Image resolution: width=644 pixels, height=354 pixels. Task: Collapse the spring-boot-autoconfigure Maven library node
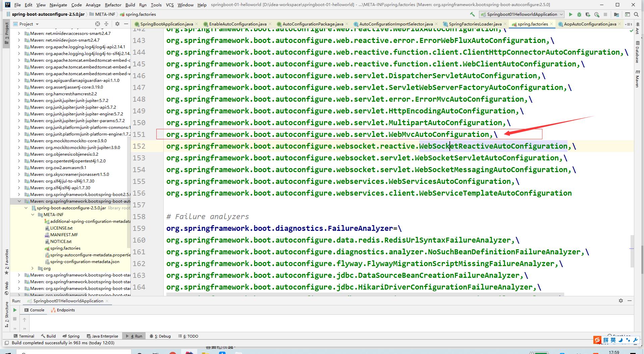tap(19, 201)
